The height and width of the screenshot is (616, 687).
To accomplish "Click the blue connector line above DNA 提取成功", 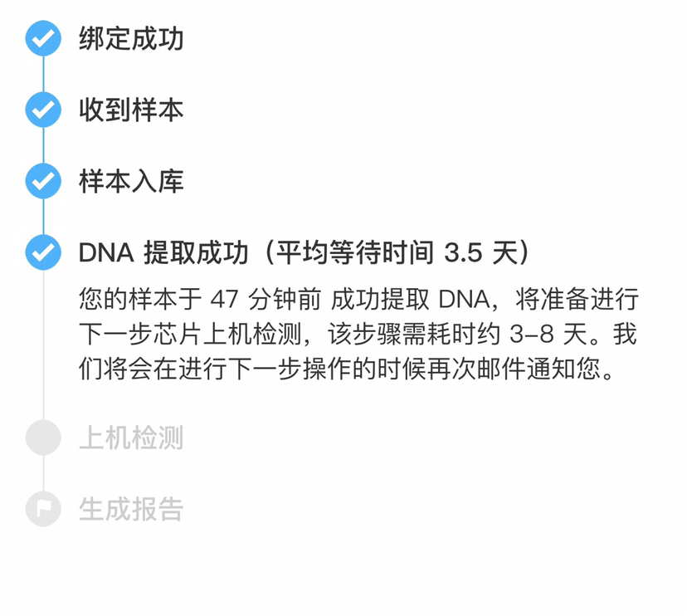I will [43, 217].
